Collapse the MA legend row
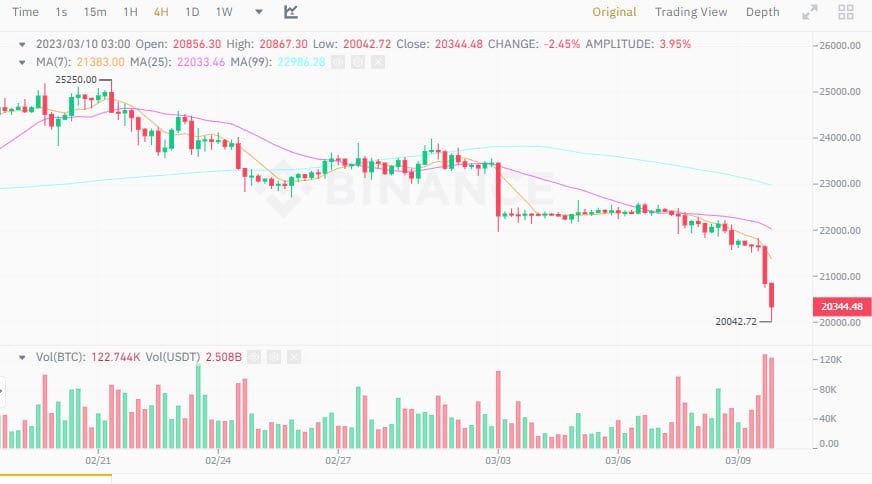The height and width of the screenshot is (484, 872). click(23, 62)
